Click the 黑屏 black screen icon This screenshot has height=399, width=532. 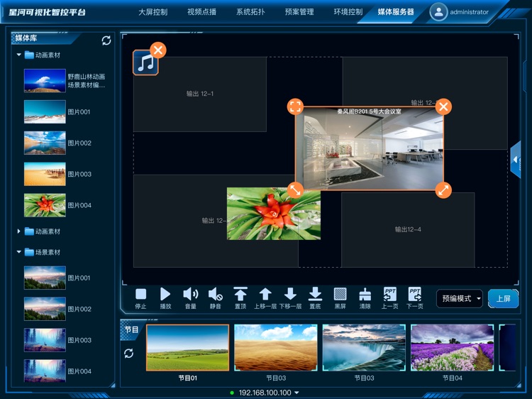pos(340,295)
